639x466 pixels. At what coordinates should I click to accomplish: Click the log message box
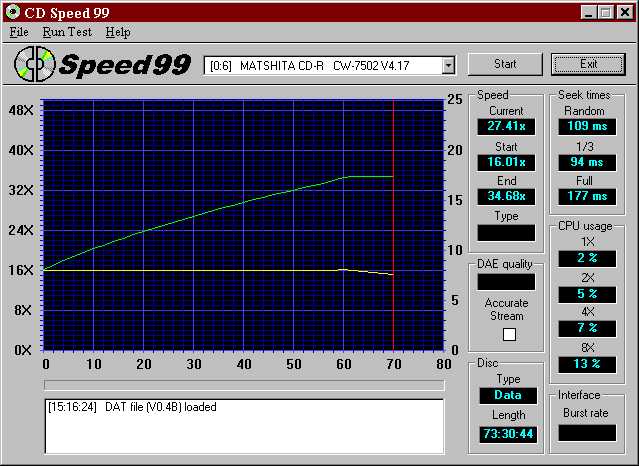pyautogui.click(x=243, y=424)
